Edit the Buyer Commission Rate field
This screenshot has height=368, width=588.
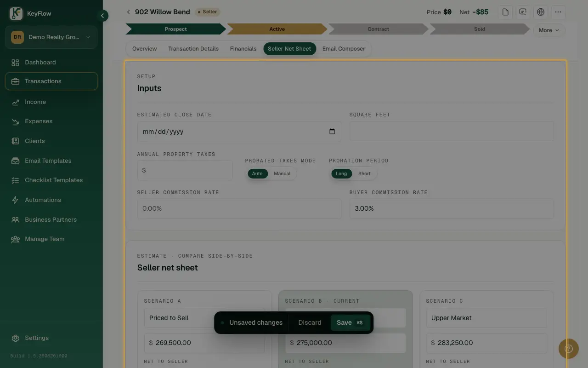452,209
